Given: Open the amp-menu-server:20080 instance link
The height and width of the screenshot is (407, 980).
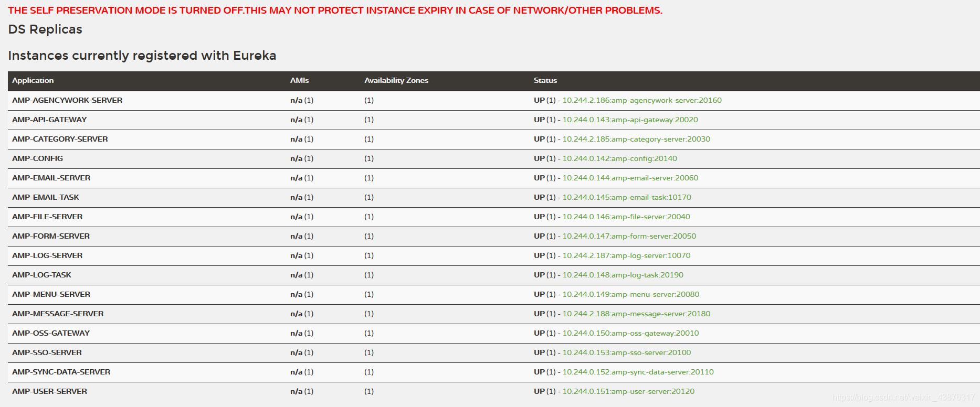Looking at the screenshot, I should coord(631,294).
